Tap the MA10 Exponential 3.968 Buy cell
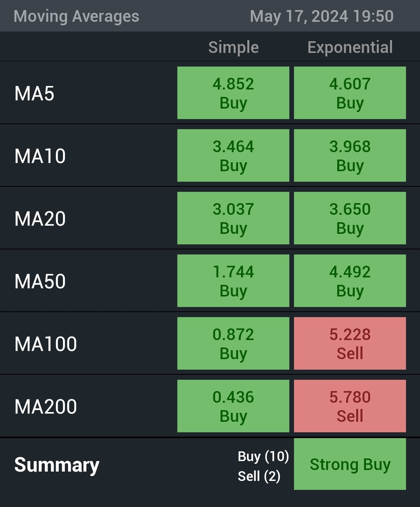Image resolution: width=420 pixels, height=507 pixels. [x=350, y=156]
